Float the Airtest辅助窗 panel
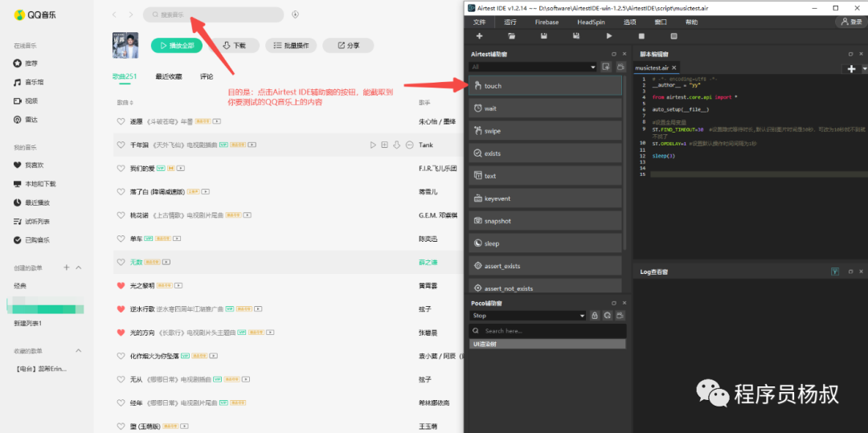868x433 pixels. [x=614, y=54]
